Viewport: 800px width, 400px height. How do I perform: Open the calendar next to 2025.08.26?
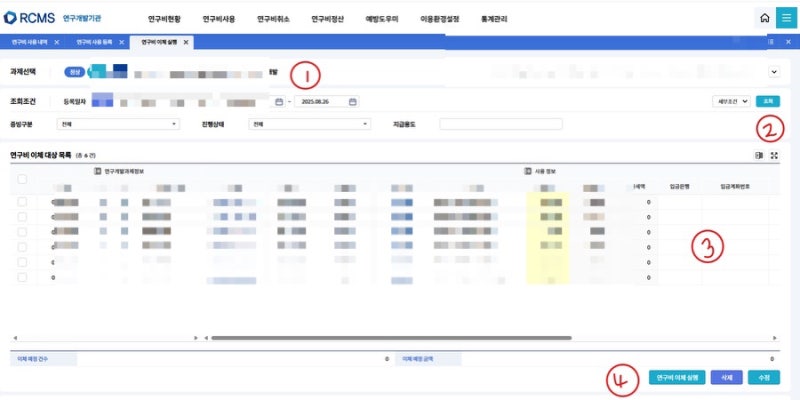353,102
